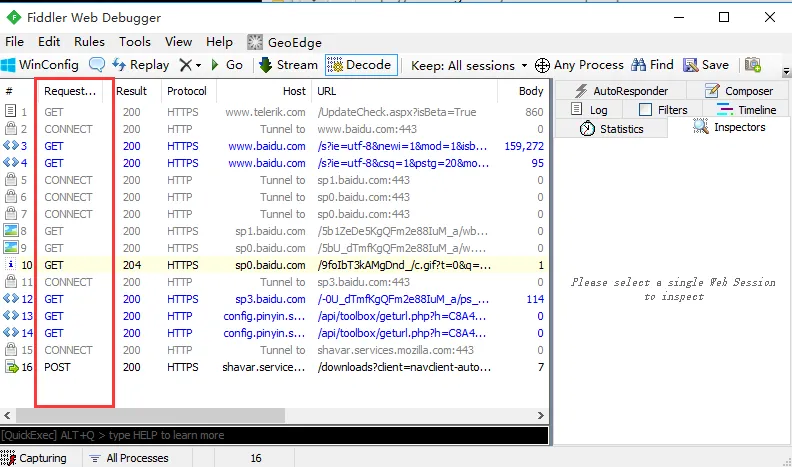
Task: Expand the toolbar overflow arrow
Action: pyautogui.click(x=786, y=72)
